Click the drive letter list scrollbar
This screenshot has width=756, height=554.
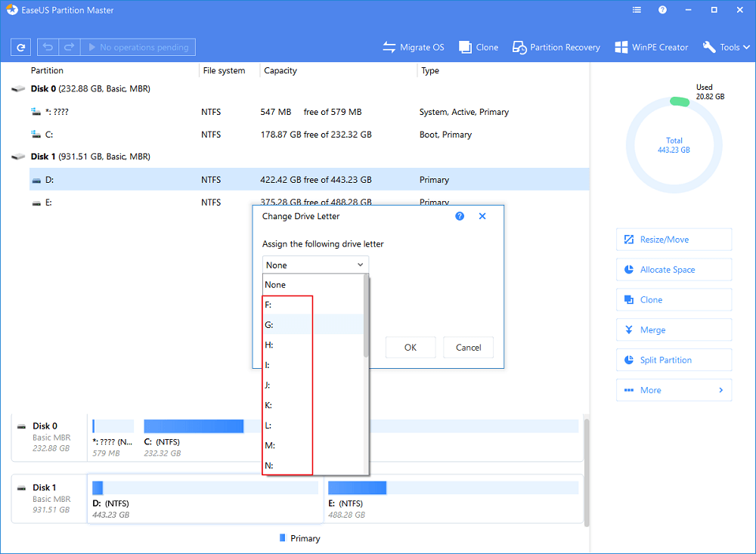click(x=367, y=317)
